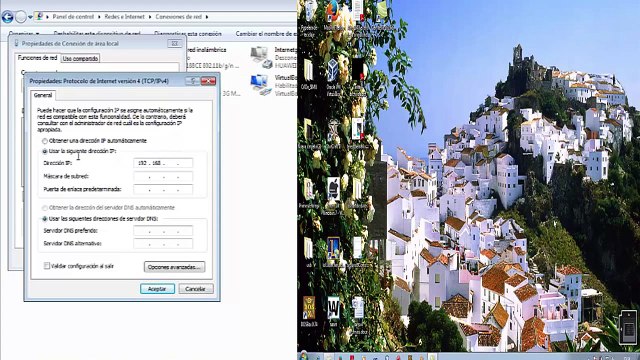Switch to Funciones de red tab
Viewport: 640px width, 360px height.
tap(38, 58)
